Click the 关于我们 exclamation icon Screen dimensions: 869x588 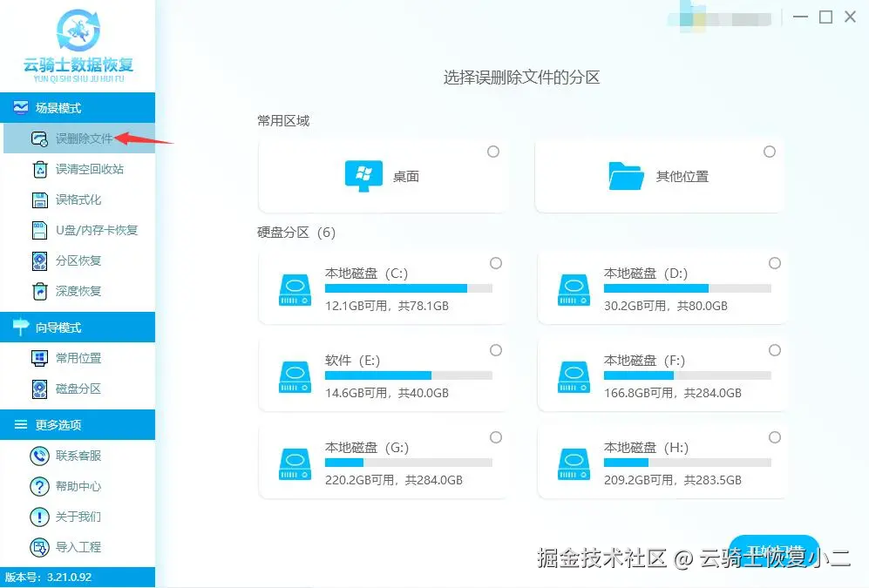pyautogui.click(x=39, y=517)
